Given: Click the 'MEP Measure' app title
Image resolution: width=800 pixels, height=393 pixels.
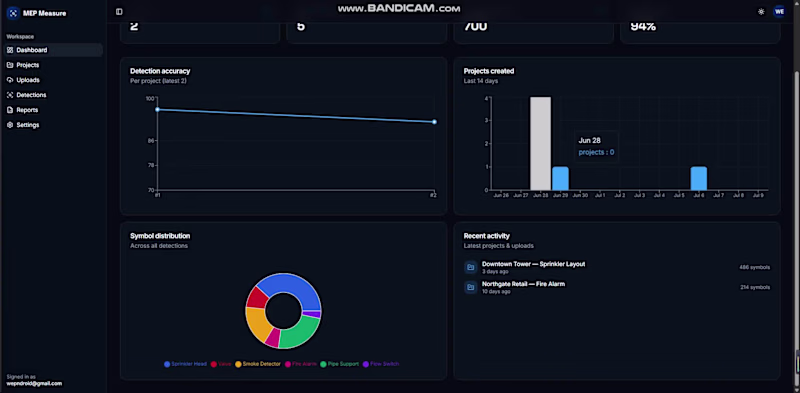Looking at the screenshot, I should 44,13.
